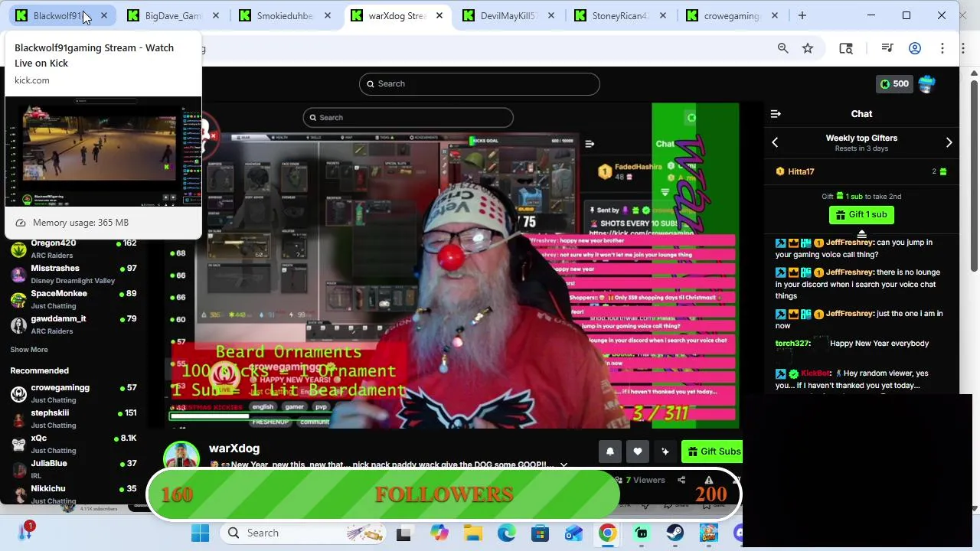The width and height of the screenshot is (980, 551).
Task: Click the Windows taskbar search box
Action: point(305,533)
